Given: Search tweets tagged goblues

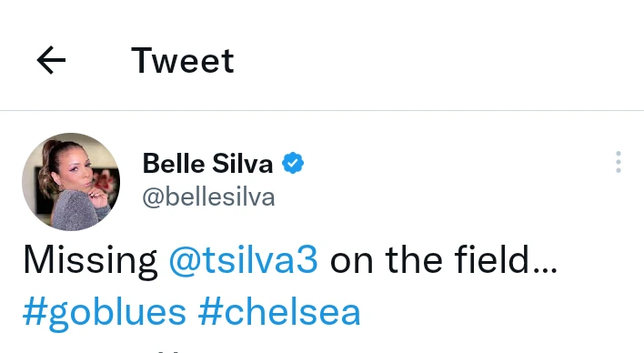Looking at the screenshot, I should [105, 312].
